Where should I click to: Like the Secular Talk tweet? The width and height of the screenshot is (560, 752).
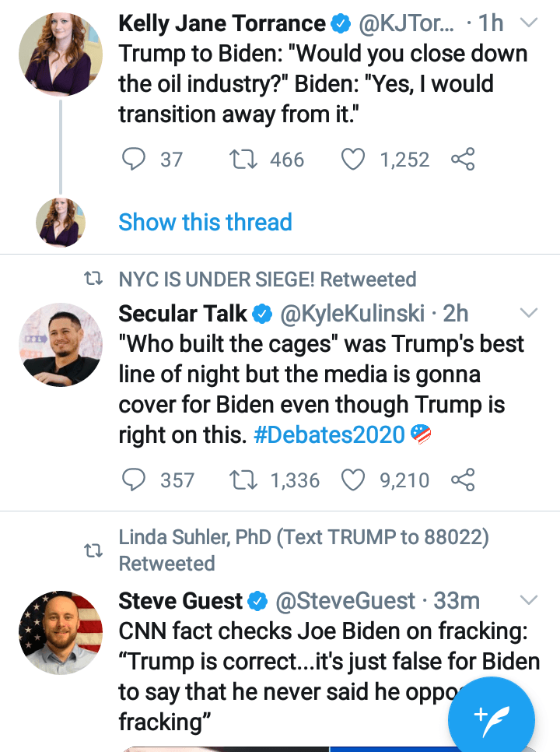(x=354, y=480)
